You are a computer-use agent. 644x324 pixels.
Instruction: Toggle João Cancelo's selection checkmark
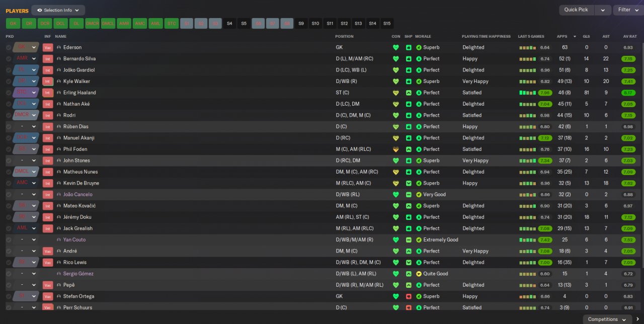[x=9, y=195]
